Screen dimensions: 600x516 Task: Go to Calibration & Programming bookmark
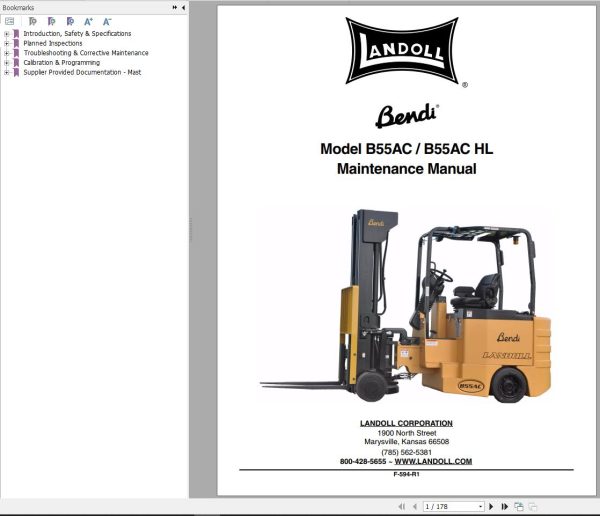click(62, 62)
